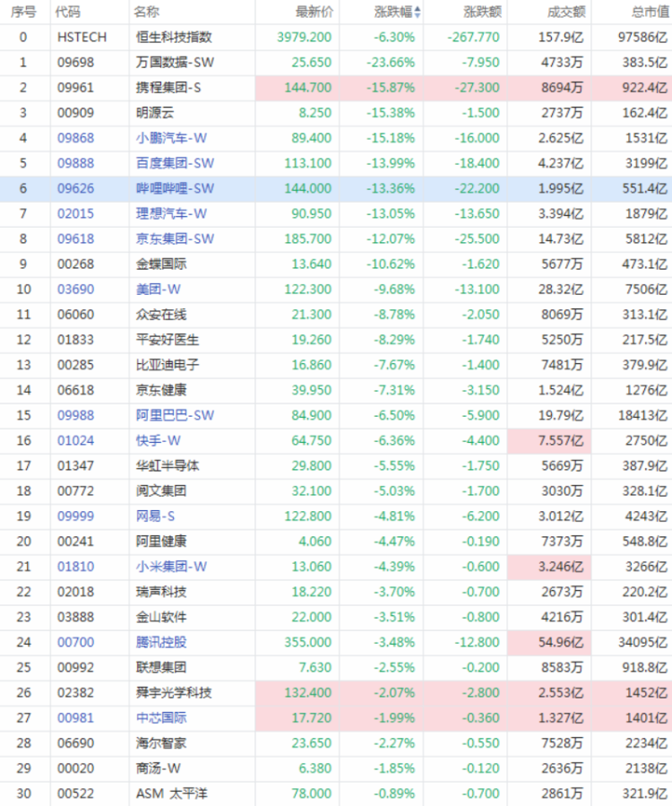Open the 腾讯控股 stock link

(x=160, y=643)
